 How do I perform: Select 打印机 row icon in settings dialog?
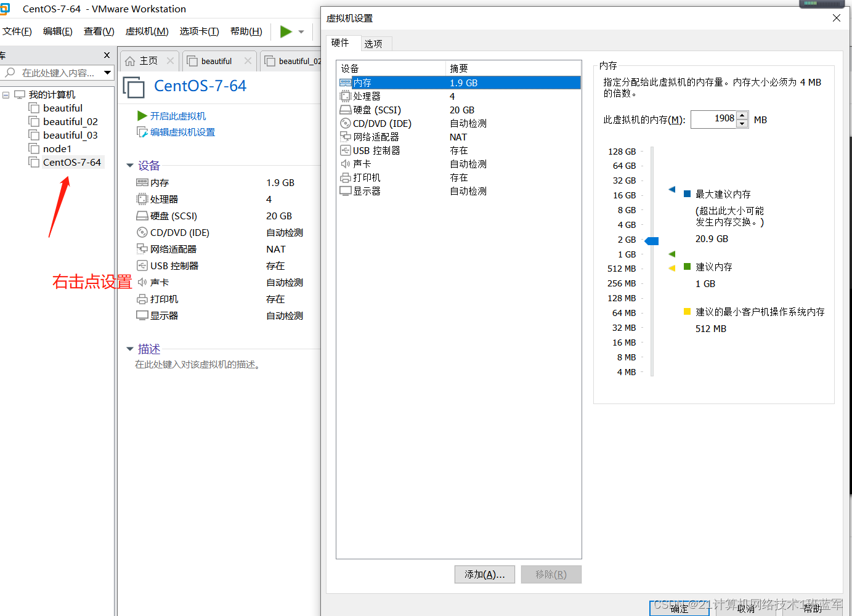[x=346, y=178]
